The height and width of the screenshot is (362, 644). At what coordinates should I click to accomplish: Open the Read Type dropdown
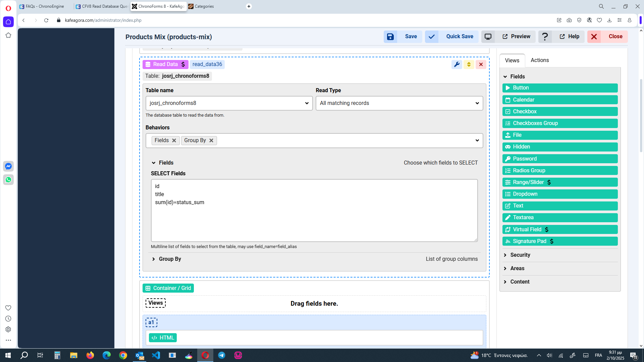coord(399,103)
